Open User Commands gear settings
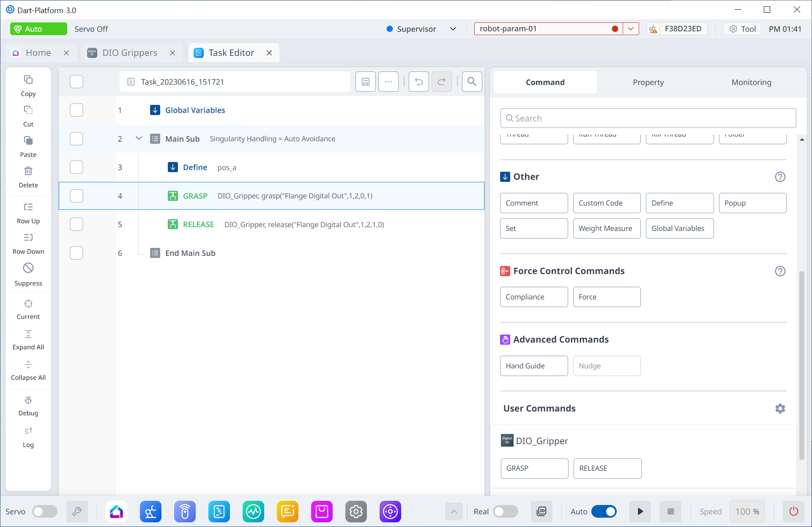The image size is (812, 527). 780,409
